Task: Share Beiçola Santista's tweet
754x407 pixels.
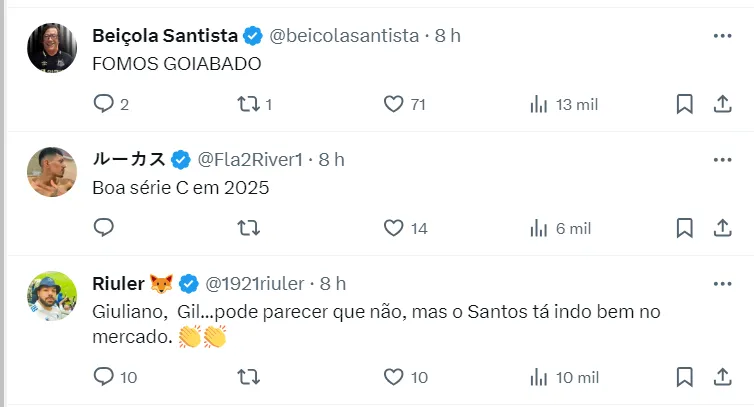Action: tap(722, 103)
